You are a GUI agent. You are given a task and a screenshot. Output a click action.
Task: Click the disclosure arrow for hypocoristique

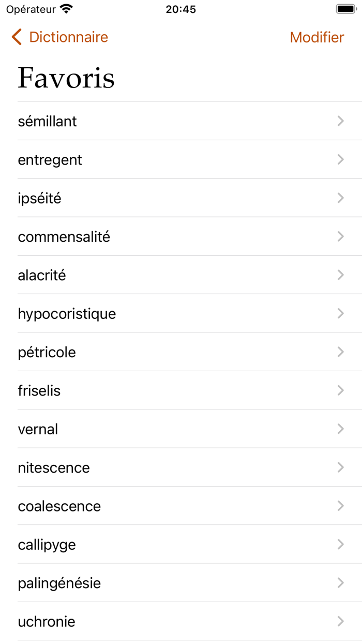(340, 313)
